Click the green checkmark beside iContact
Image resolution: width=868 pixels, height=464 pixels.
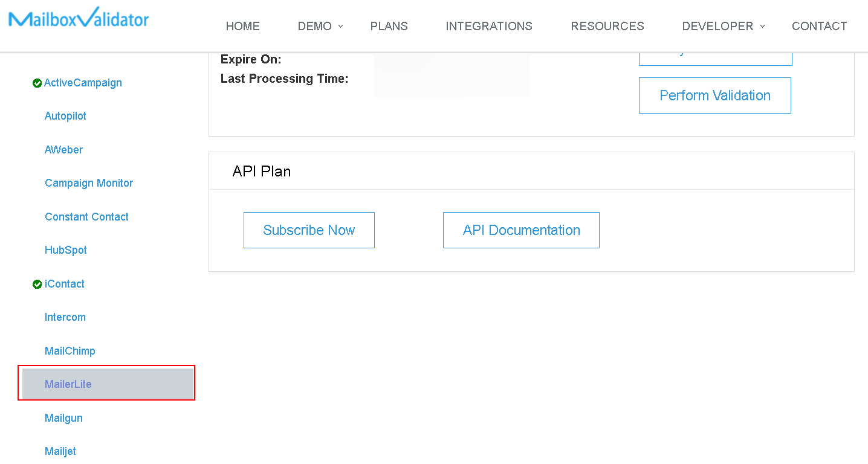click(37, 284)
